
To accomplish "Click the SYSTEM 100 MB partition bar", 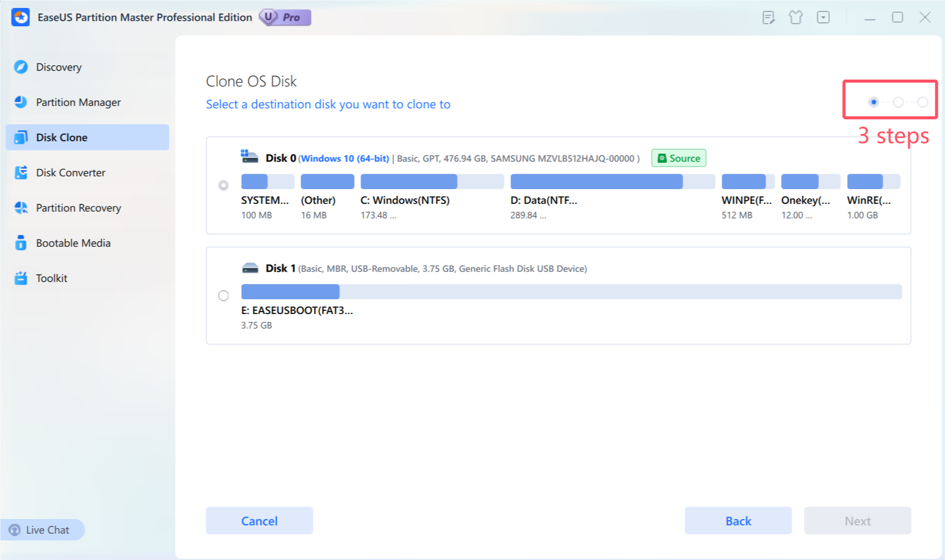I will (267, 182).
